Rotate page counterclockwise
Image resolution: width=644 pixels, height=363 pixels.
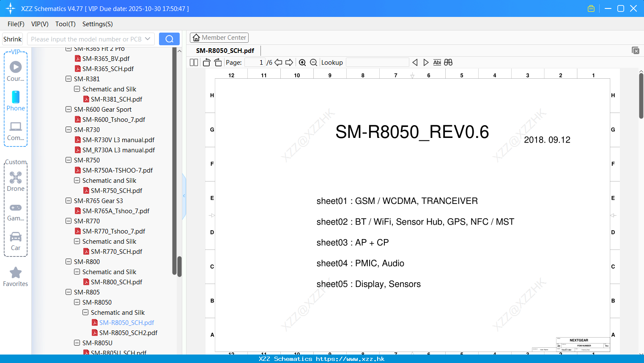coord(206,62)
